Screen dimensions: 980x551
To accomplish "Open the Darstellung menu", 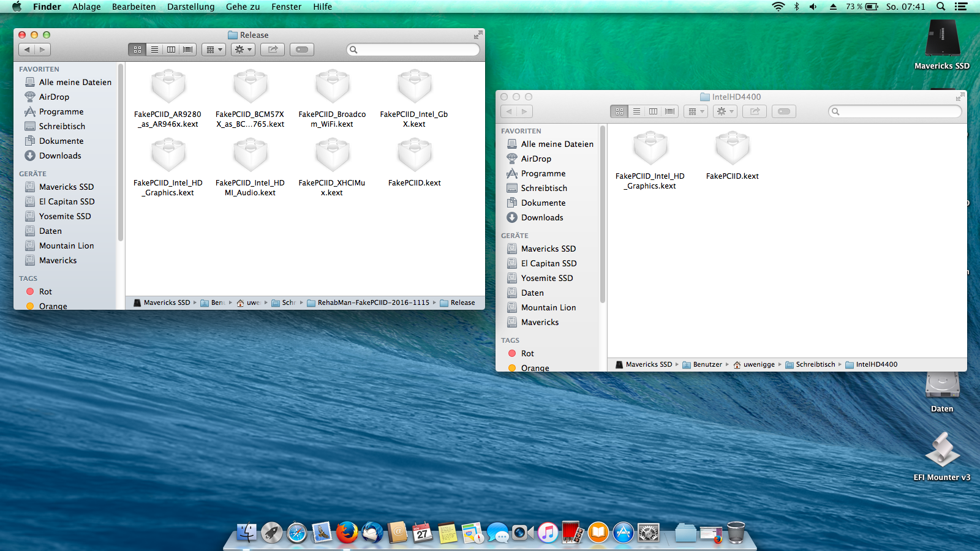I will tap(190, 7).
